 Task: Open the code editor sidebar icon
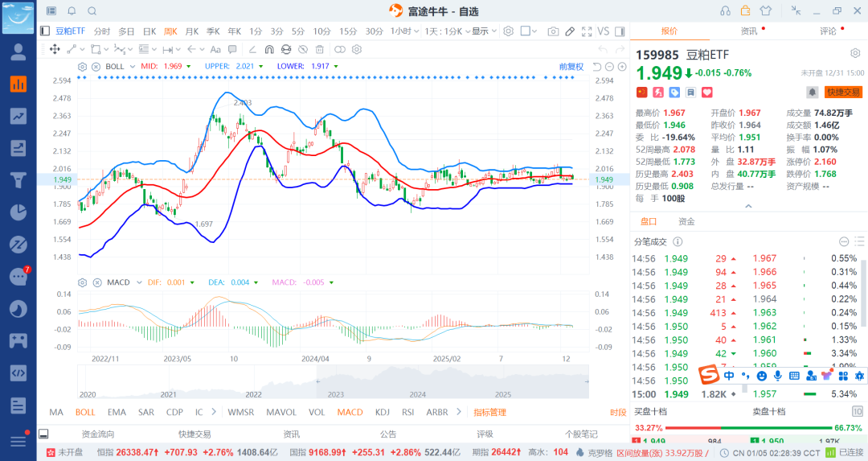pos(18,373)
